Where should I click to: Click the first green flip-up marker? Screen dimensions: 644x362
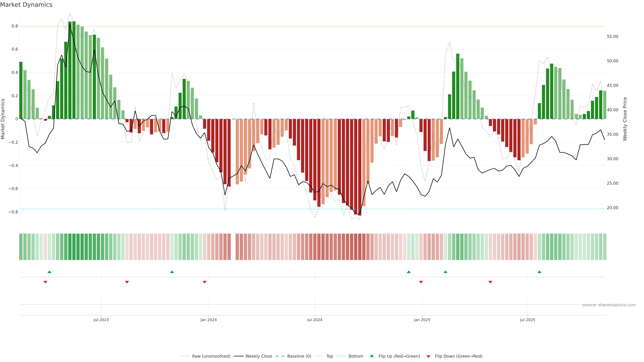point(49,272)
